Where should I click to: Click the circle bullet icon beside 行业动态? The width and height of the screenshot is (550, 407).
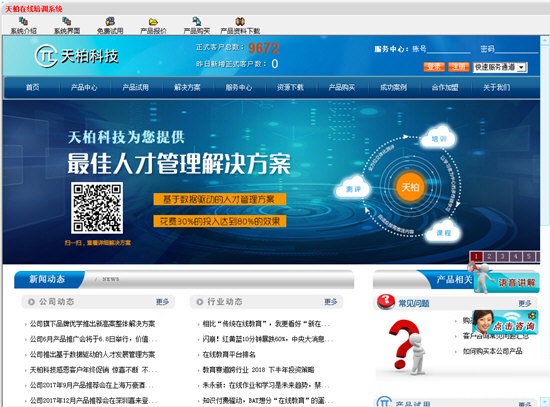pos(200,302)
